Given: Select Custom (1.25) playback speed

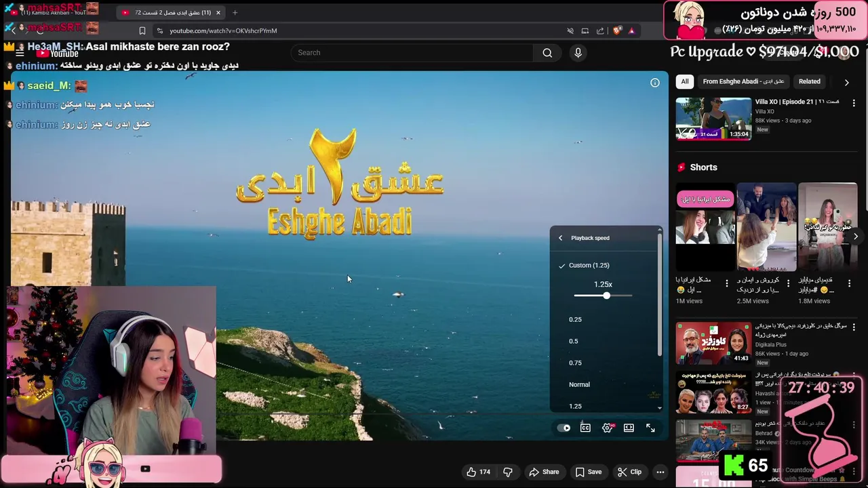Looking at the screenshot, I should pos(604,265).
